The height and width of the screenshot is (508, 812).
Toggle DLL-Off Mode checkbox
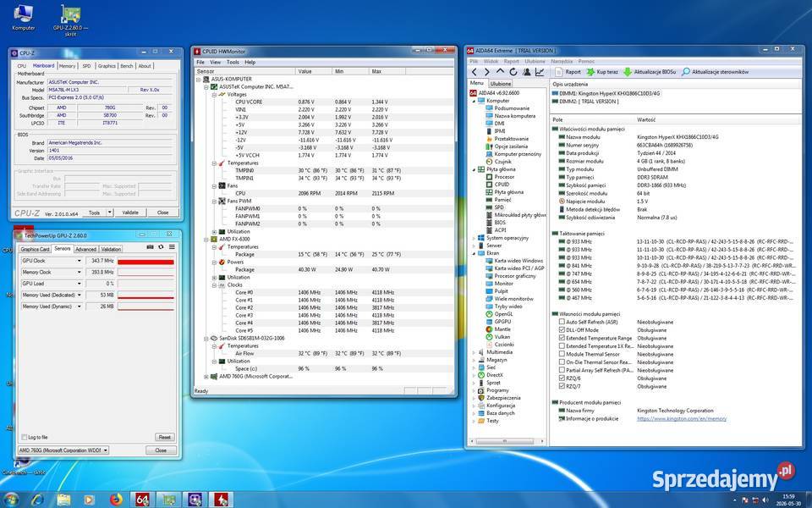[562, 330]
